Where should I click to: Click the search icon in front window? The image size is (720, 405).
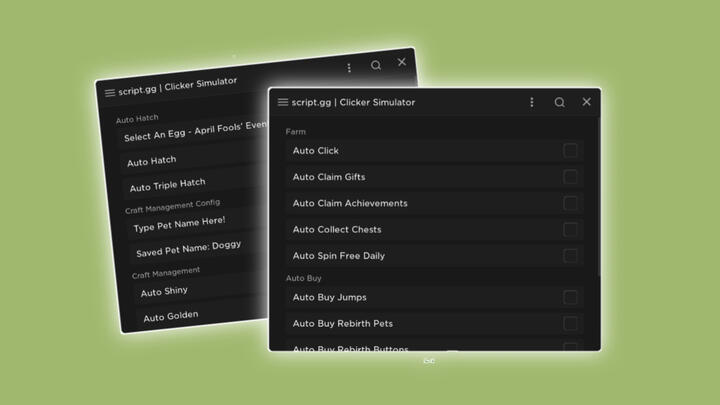pyautogui.click(x=559, y=102)
